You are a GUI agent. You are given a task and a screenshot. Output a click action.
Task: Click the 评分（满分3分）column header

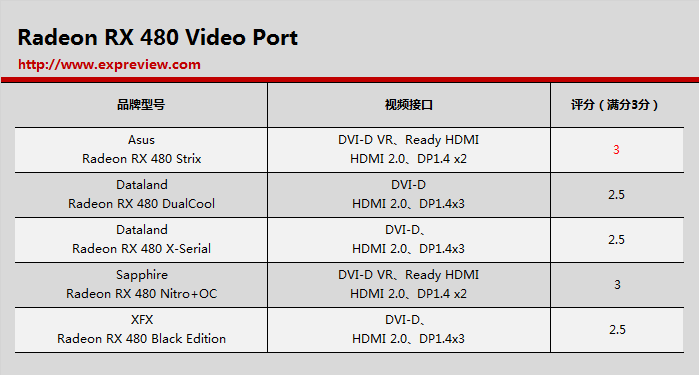(617, 105)
